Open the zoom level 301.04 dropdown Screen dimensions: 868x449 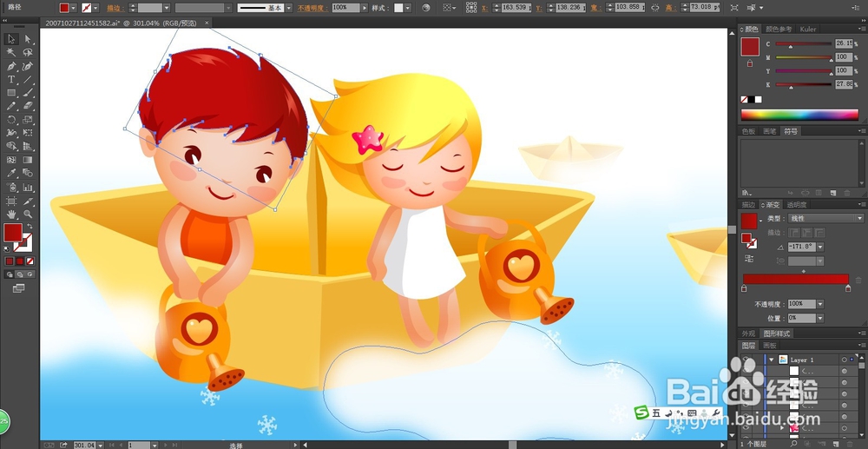point(99,446)
